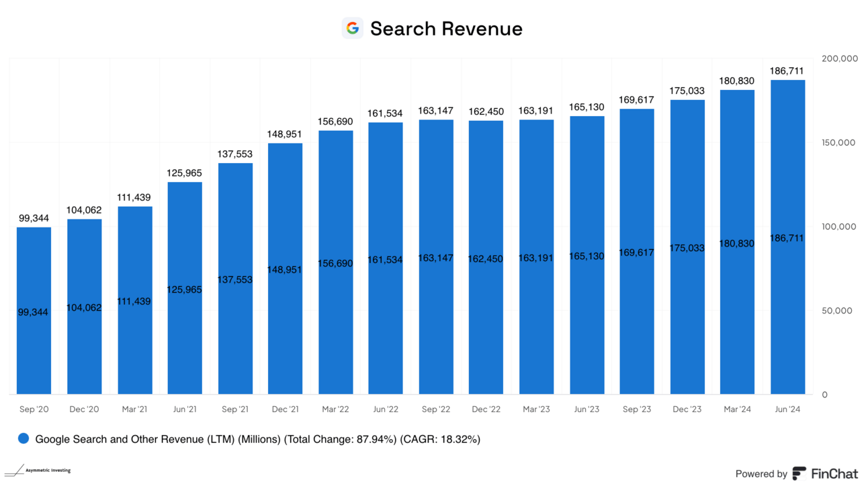The height and width of the screenshot is (488, 868).
Task: Click the 175,033 value inside the Dec '23 bar
Action: 687,248
